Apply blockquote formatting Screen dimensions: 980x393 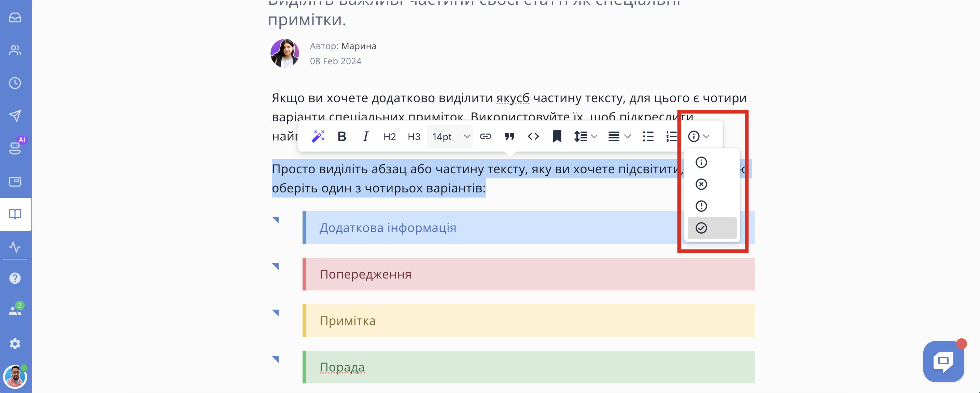(509, 136)
